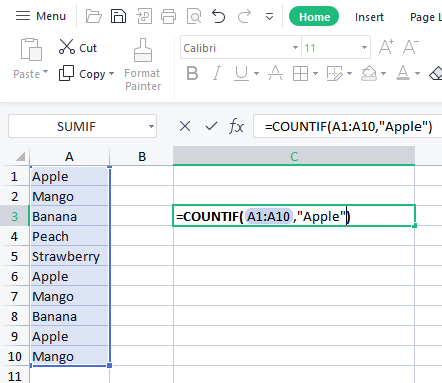Click the clear eraser icon
442x383 pixels.
pyautogui.click(x=436, y=73)
